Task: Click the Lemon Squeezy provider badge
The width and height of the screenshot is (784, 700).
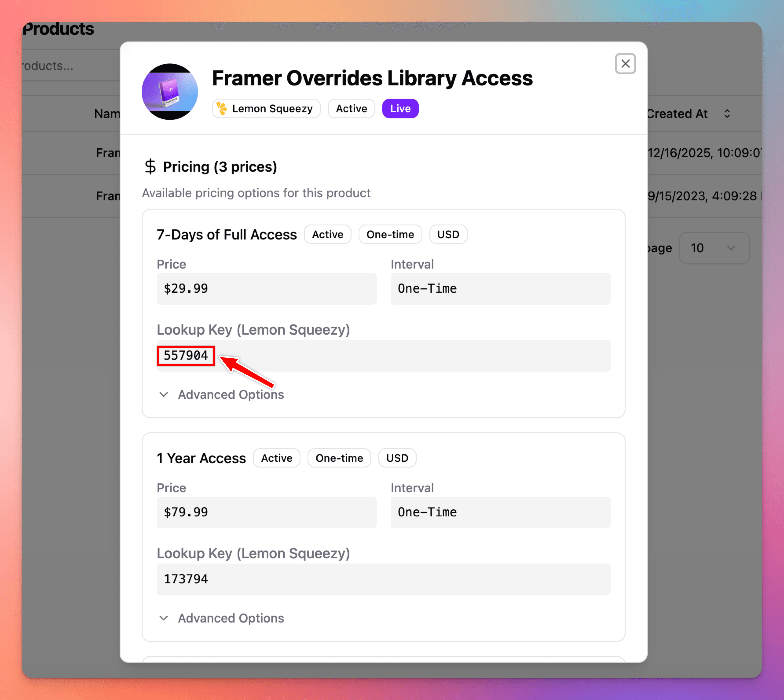Action: [266, 109]
